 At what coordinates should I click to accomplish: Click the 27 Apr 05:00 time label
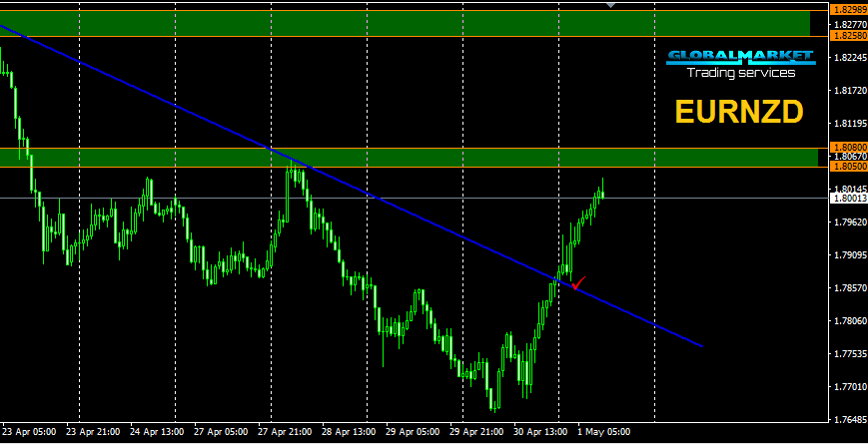221,431
